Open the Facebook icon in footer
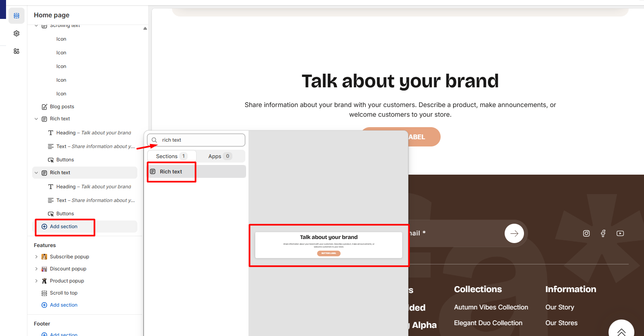Image resolution: width=644 pixels, height=336 pixels. point(603,233)
